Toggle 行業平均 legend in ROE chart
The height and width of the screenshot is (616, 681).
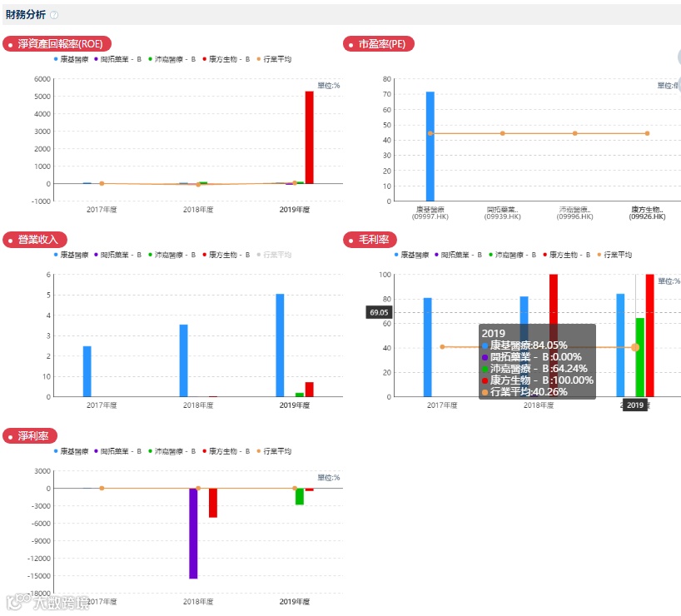[274, 59]
